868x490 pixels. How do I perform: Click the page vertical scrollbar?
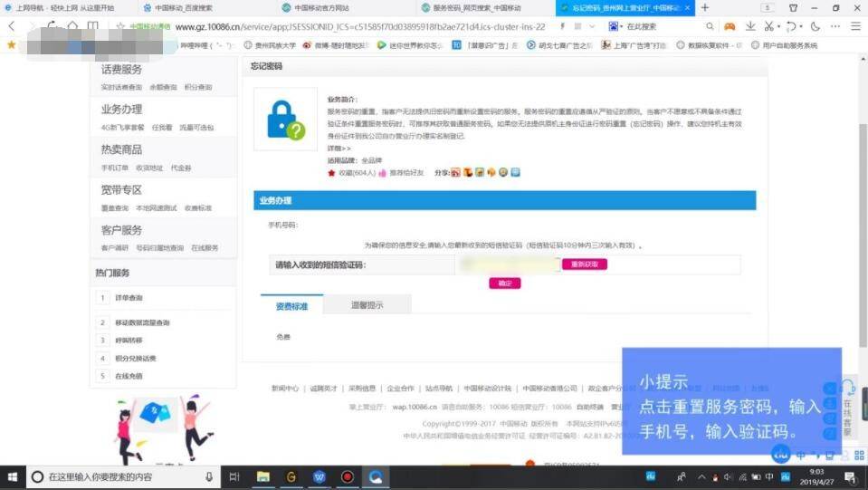863,235
